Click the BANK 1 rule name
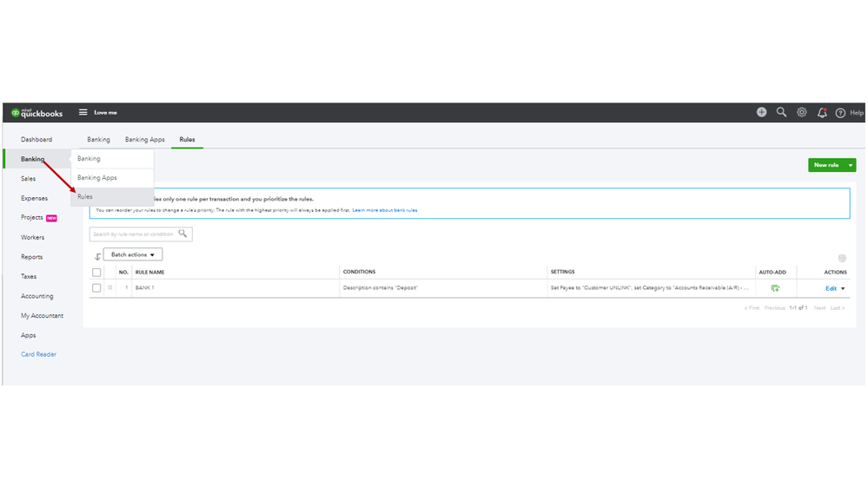 [x=144, y=287]
